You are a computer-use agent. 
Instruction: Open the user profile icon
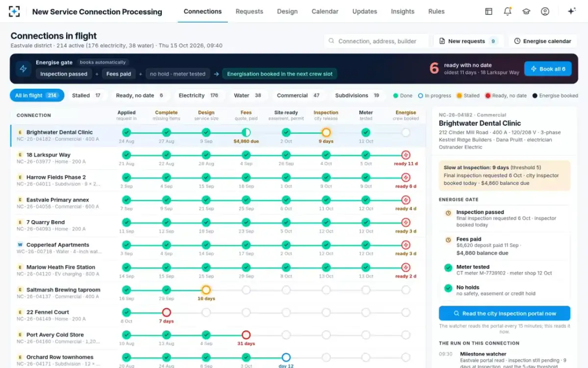pos(545,11)
